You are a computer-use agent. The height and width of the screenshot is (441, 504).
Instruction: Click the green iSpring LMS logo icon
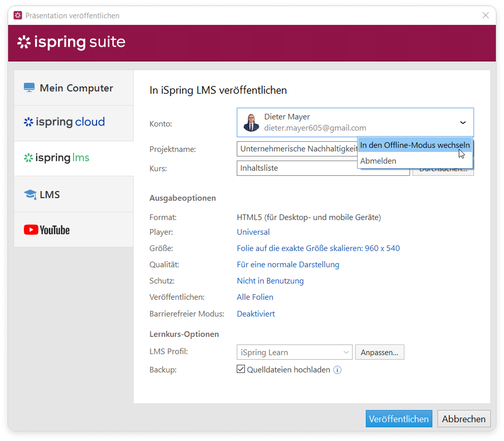tap(28, 158)
